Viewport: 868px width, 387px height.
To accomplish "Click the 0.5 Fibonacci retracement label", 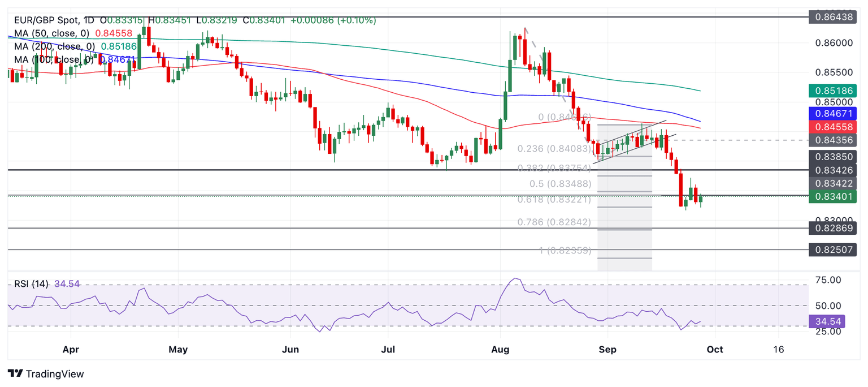I will [x=561, y=184].
